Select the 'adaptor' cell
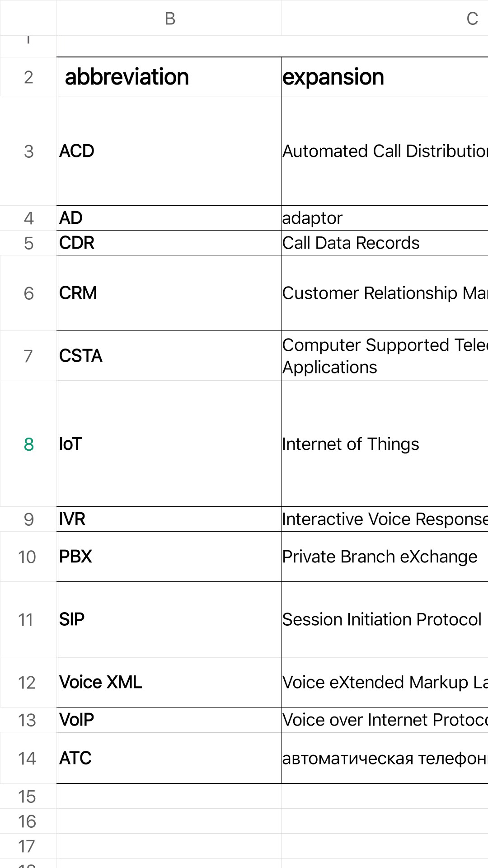Screen dimensions: 488x868 tap(384, 218)
